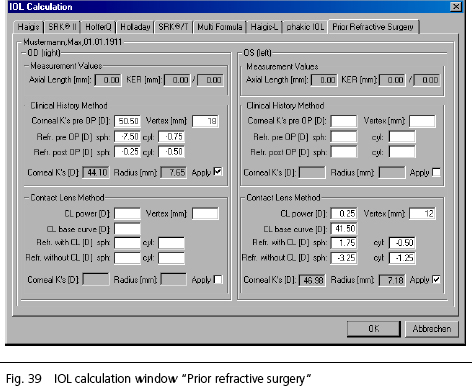Click OD first KER value field
Viewport: 472px width, 386px height.
click(177, 80)
